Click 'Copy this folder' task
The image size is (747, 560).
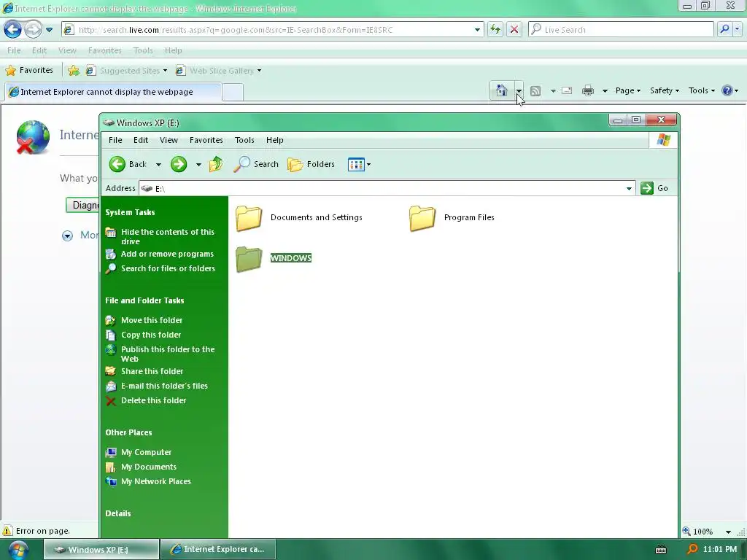pyautogui.click(x=143, y=335)
